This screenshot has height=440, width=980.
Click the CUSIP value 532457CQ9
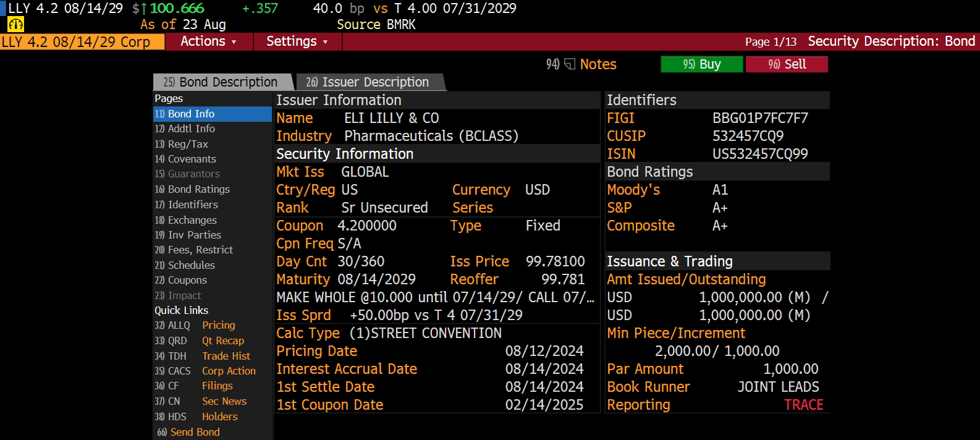(x=748, y=136)
